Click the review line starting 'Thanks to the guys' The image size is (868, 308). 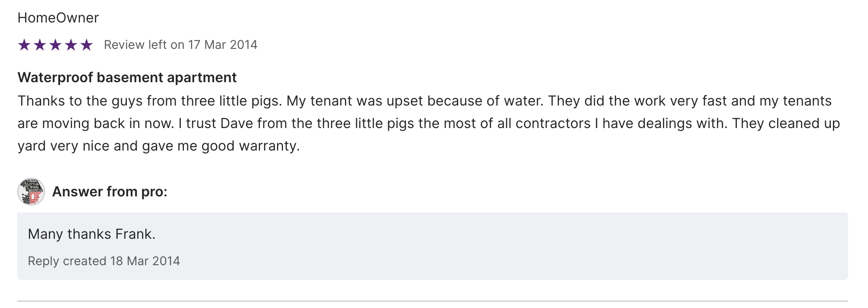point(424,101)
